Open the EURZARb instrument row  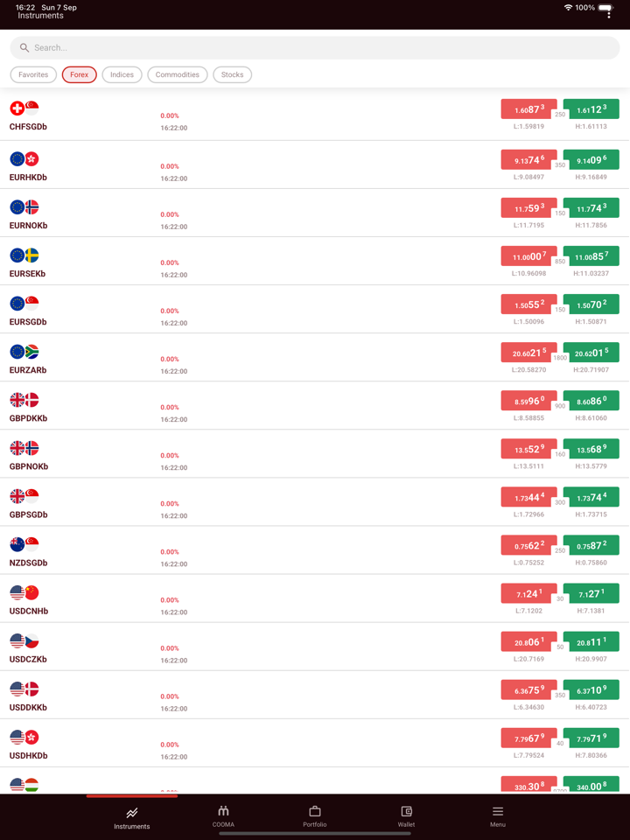(262, 358)
